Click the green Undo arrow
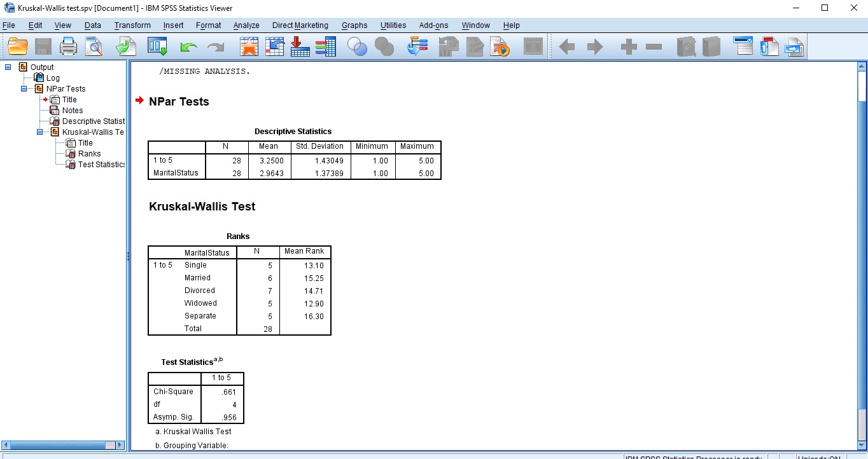The image size is (868, 459). tap(188, 46)
